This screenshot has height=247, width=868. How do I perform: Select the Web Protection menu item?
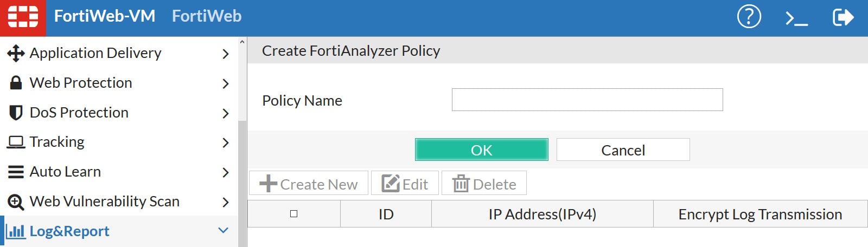click(81, 83)
